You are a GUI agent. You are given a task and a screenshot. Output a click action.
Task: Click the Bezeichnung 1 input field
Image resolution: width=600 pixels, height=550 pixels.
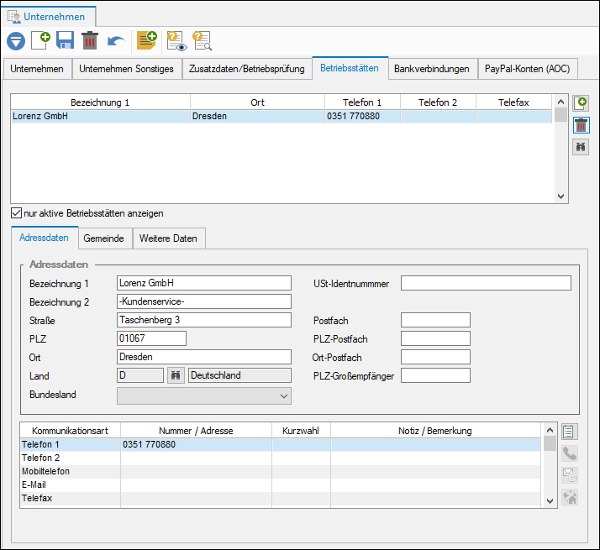click(204, 283)
